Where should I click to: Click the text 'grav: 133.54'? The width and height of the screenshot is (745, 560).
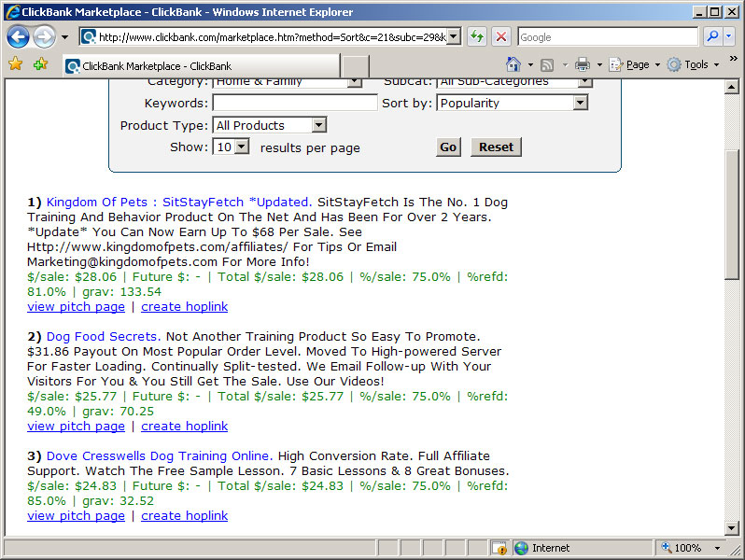click(122, 291)
